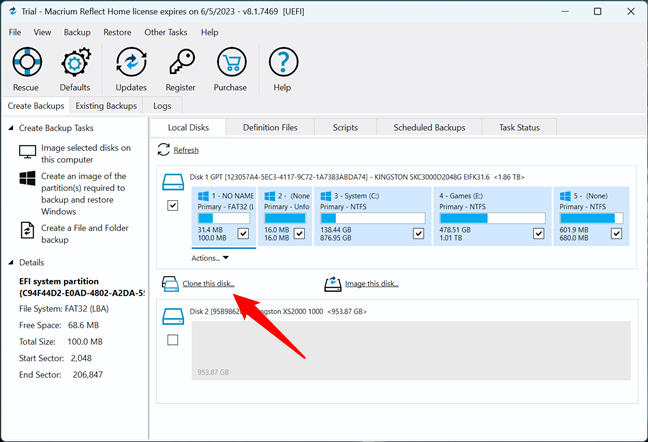Click the File and Folder backup icon
Image resolution: width=648 pixels, height=442 pixels.
tap(27, 231)
